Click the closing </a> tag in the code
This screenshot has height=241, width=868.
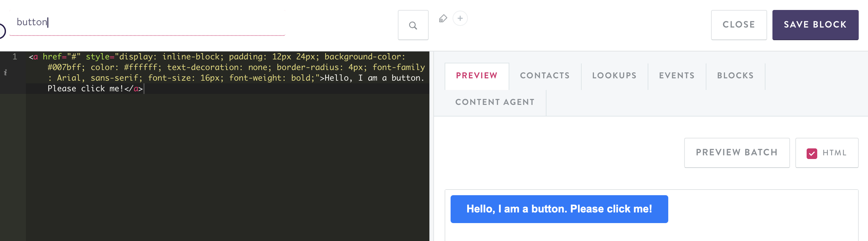pyautogui.click(x=133, y=89)
